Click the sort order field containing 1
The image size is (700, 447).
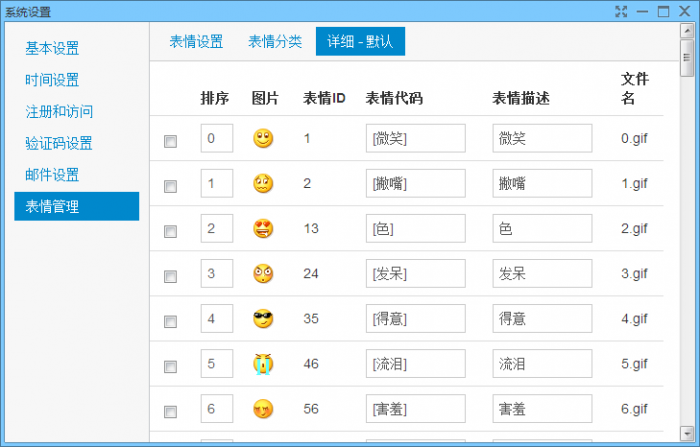point(217,184)
